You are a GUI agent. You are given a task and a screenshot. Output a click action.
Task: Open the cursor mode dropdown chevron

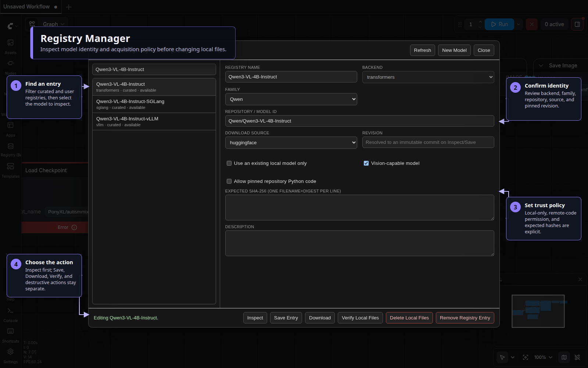(x=513, y=357)
